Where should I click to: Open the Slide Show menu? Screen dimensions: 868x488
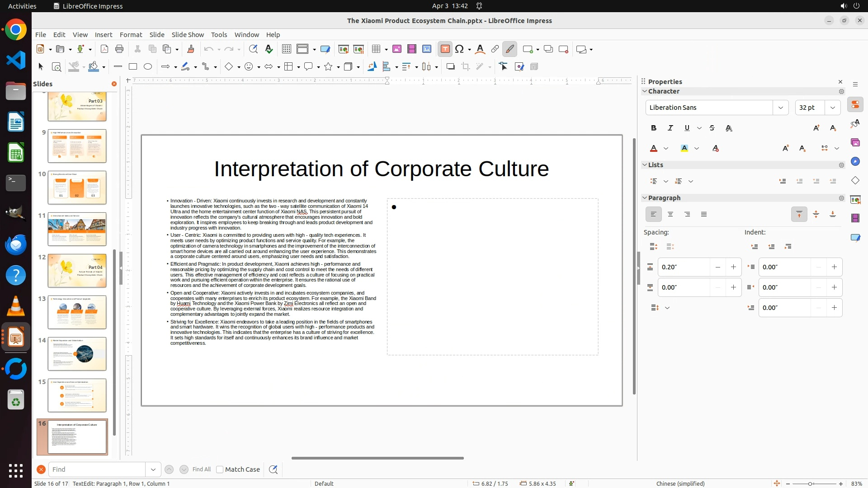point(187,35)
